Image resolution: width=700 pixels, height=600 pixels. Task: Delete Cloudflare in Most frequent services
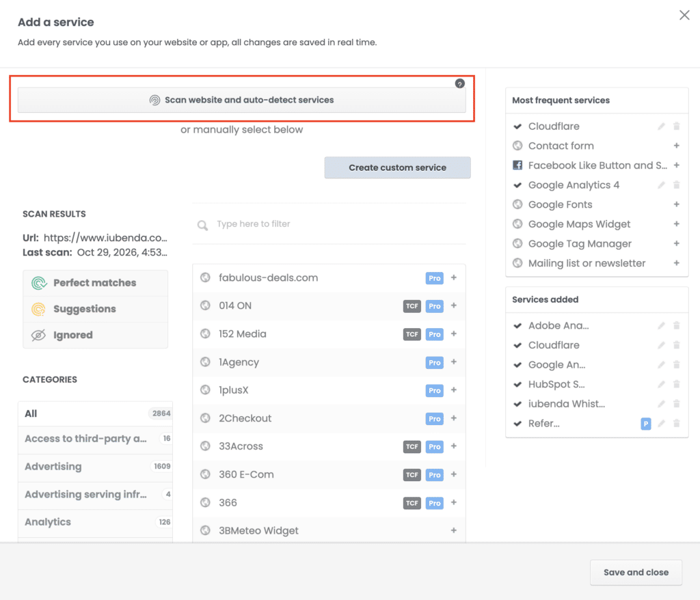coord(676,126)
